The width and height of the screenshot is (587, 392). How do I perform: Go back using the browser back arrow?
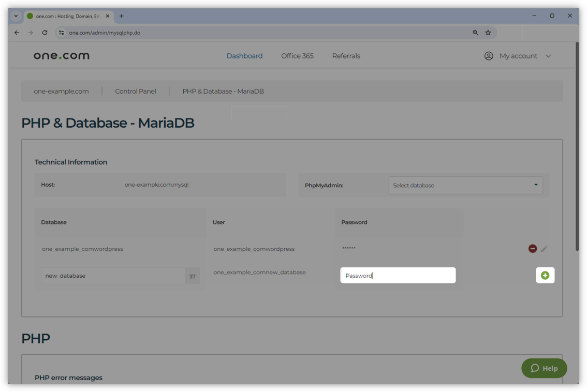(17, 33)
